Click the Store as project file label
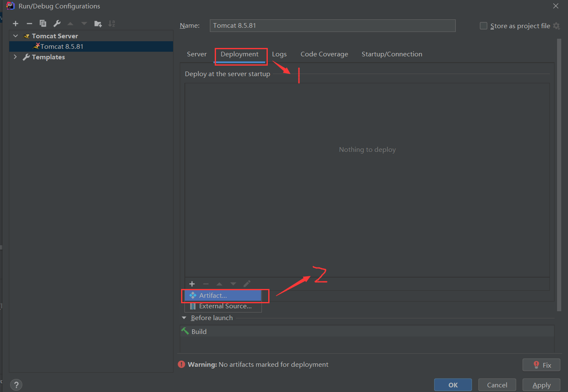This screenshot has width=568, height=392. click(520, 26)
